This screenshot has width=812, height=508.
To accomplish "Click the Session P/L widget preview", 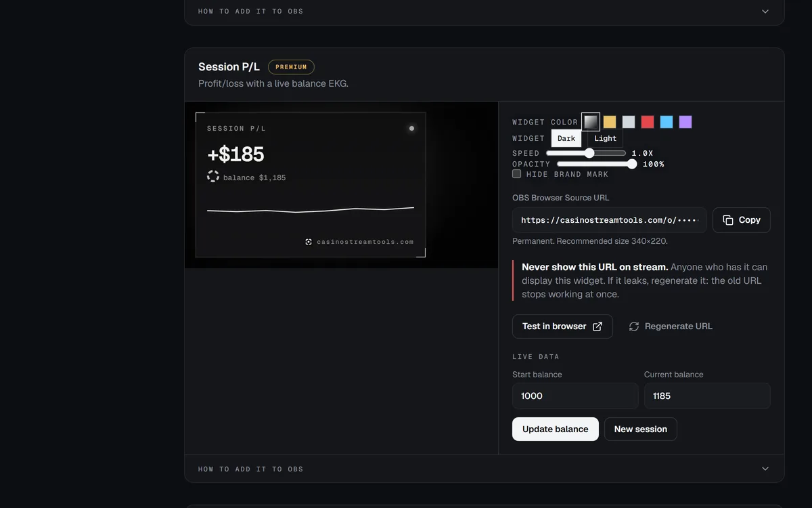I will (x=311, y=185).
